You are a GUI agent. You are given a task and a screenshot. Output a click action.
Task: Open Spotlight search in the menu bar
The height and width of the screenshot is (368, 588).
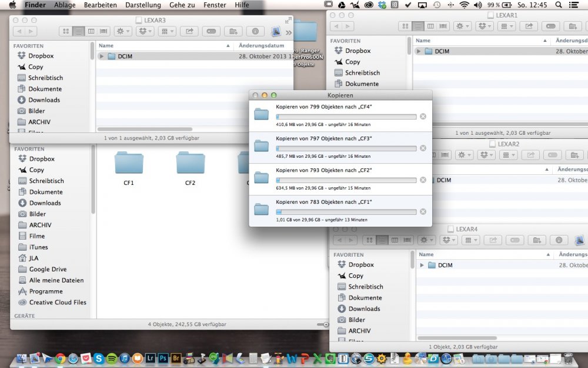point(558,5)
